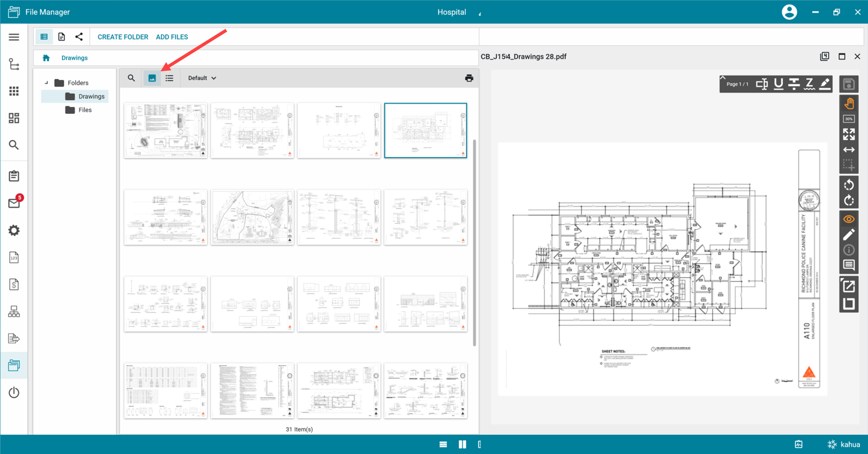Collapse the markup toolbar chevron
The image size is (868, 454).
tap(723, 78)
